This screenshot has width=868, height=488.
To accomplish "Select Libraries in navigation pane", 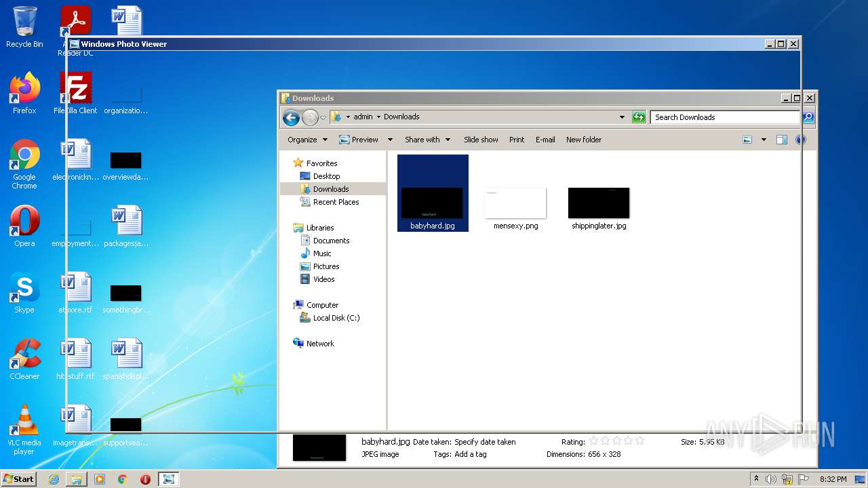I will point(320,228).
